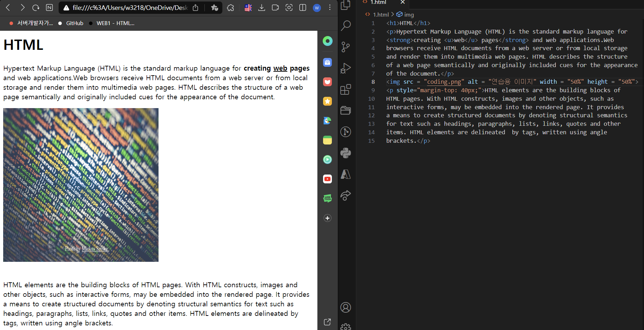Screen dimensions: 644x330
Task: Open the Python icon in VS Code activity bar
Action: coord(346,153)
